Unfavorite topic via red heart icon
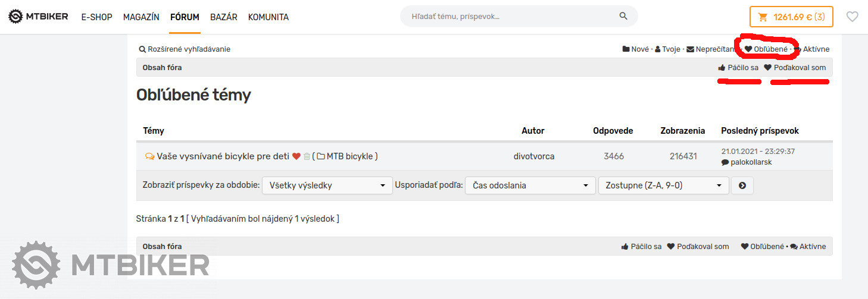Image resolution: width=868 pixels, height=299 pixels. click(296, 156)
